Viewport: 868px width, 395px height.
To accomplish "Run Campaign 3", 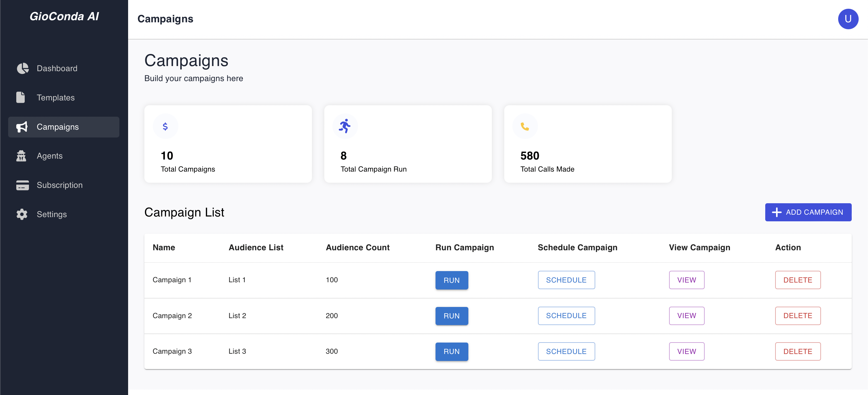I will [x=451, y=352].
